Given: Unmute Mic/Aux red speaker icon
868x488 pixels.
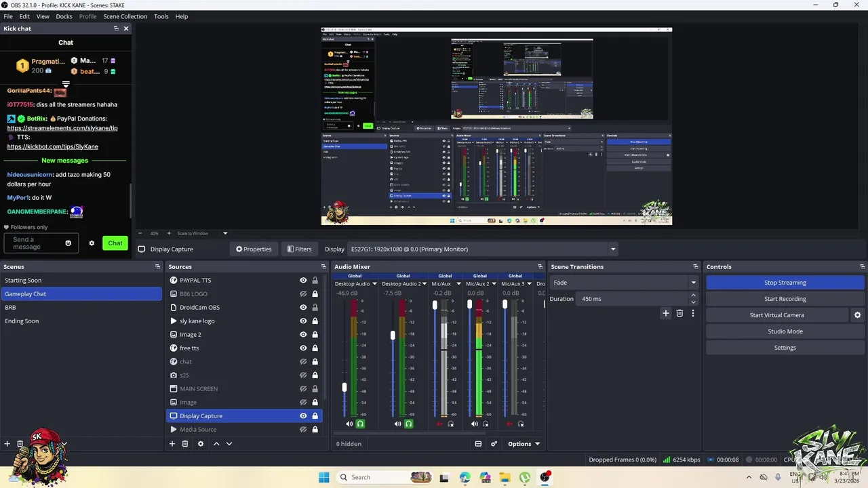Looking at the screenshot, I should [x=439, y=424].
